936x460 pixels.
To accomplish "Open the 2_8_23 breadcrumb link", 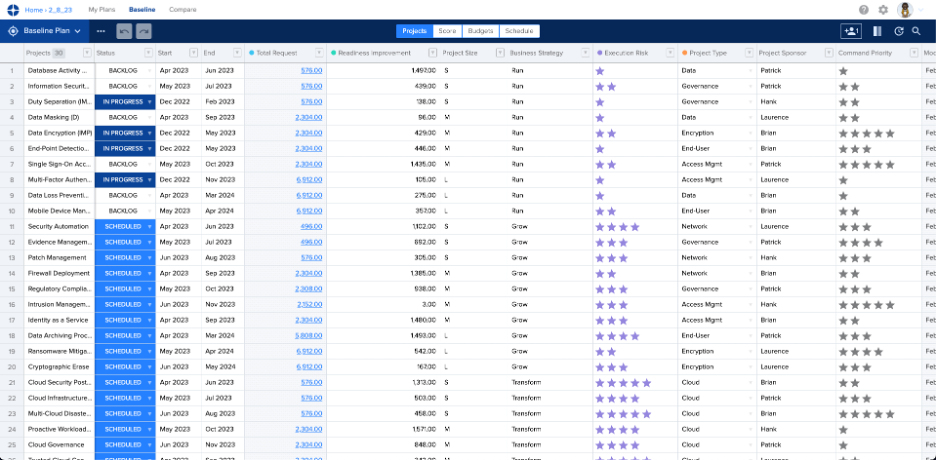I will click(61, 10).
